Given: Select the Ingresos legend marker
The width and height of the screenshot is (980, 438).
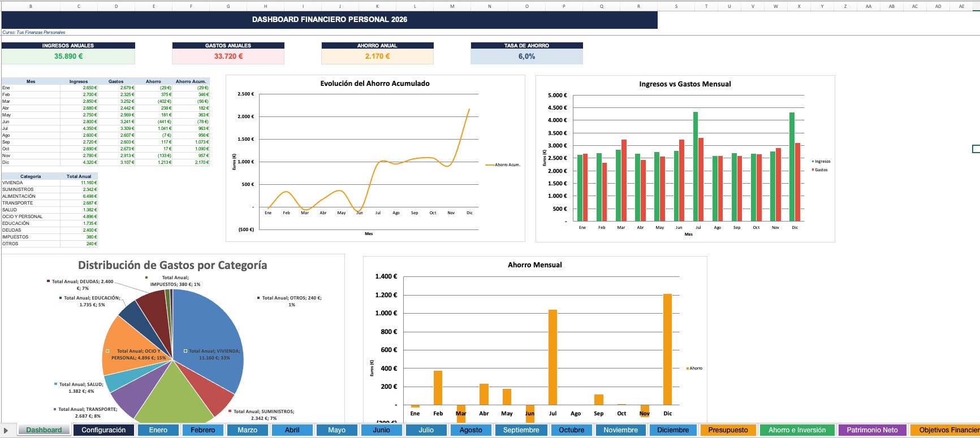Looking at the screenshot, I should [813, 162].
